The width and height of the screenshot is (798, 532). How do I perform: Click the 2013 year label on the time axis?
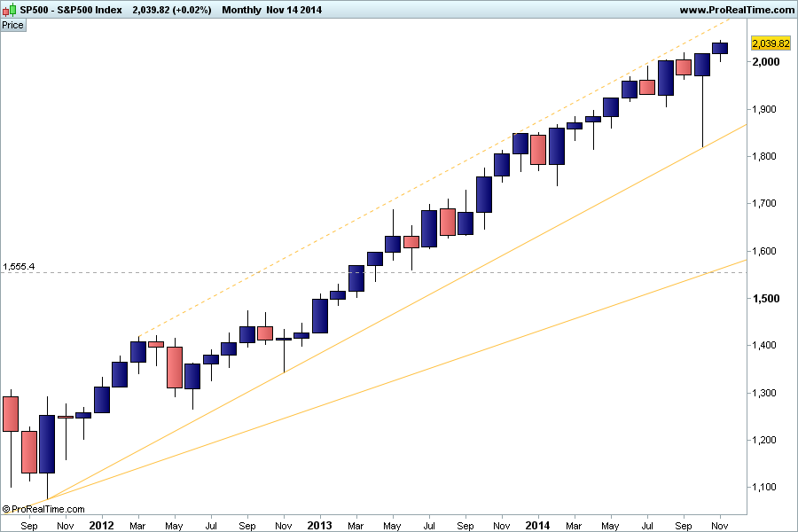pos(319,526)
